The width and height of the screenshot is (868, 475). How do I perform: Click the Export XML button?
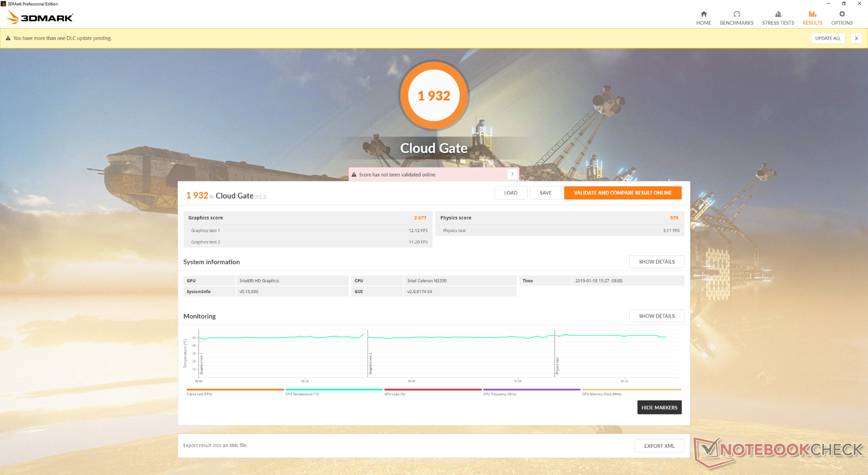click(x=659, y=446)
